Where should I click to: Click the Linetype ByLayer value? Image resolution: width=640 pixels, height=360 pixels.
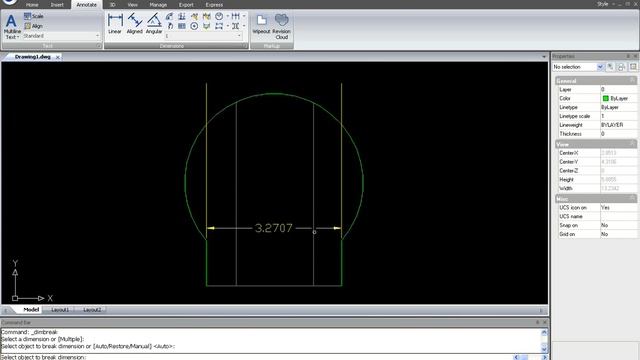click(x=618, y=107)
